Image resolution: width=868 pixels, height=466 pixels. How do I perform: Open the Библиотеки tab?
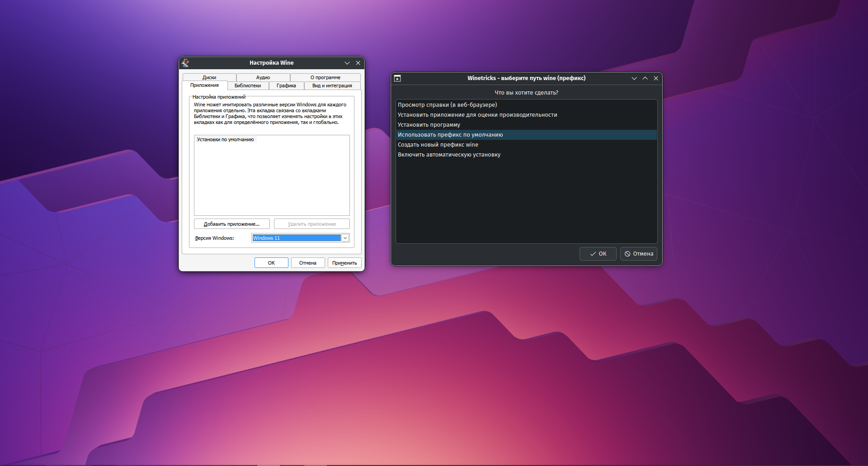(248, 86)
